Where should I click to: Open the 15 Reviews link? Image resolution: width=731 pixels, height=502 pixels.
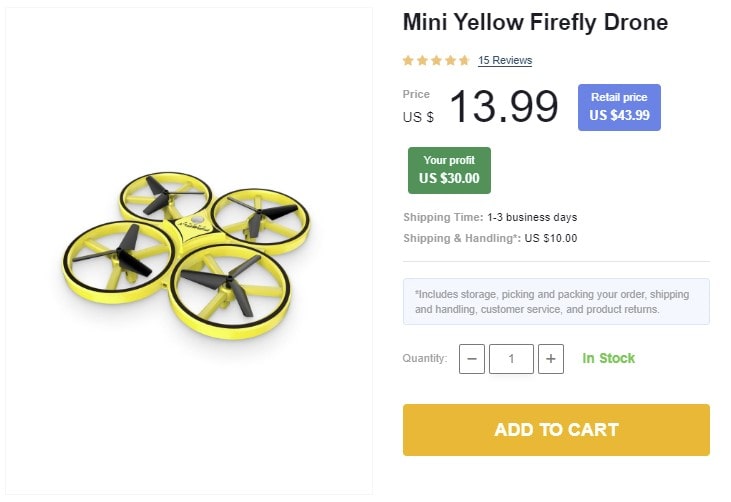[x=505, y=60]
